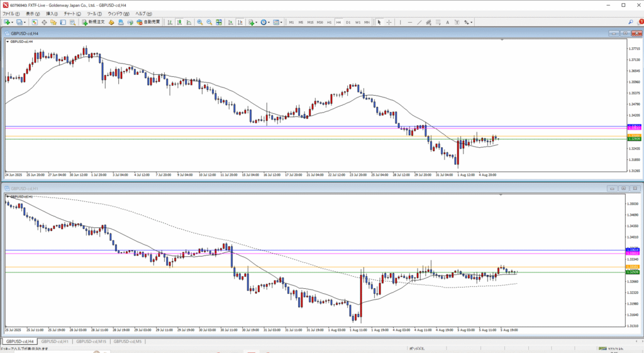Viewport: 644px width, 353px height.
Task: Switch to the GBPUSD-cd,M5 chart tab
Action: [x=127, y=342]
